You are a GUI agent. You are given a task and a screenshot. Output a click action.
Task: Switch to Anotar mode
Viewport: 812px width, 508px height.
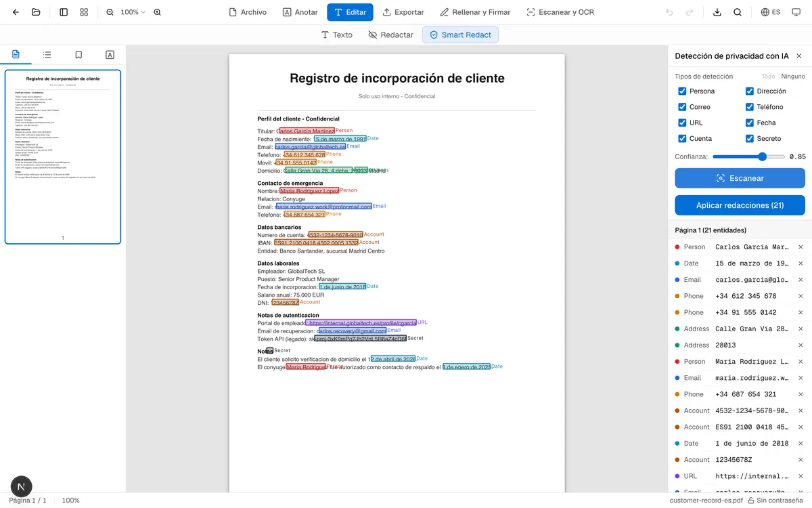click(x=300, y=12)
